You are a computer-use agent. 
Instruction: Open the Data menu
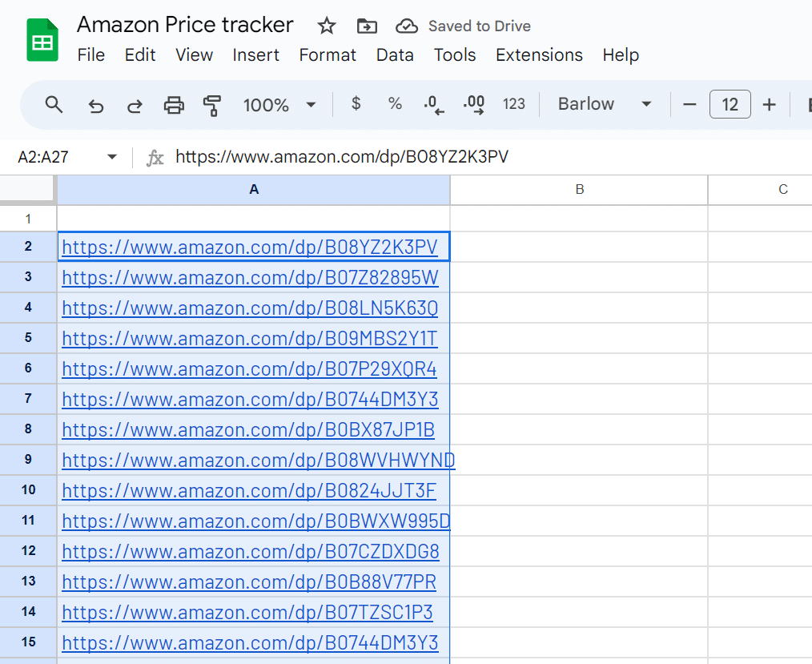tap(395, 55)
